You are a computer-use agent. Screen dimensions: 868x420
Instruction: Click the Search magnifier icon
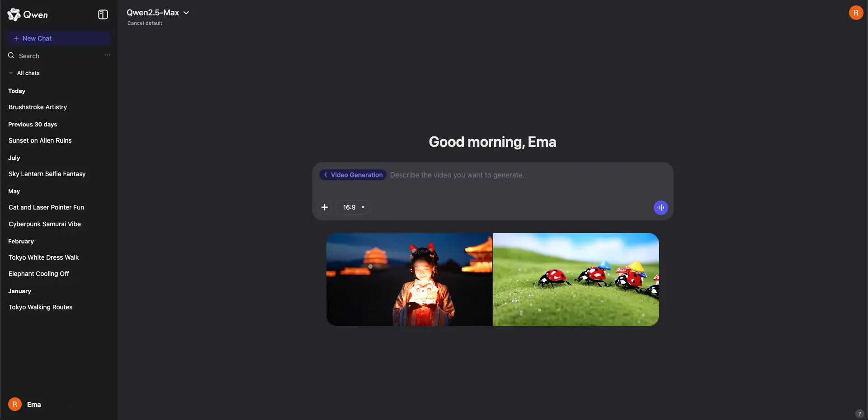pos(11,56)
